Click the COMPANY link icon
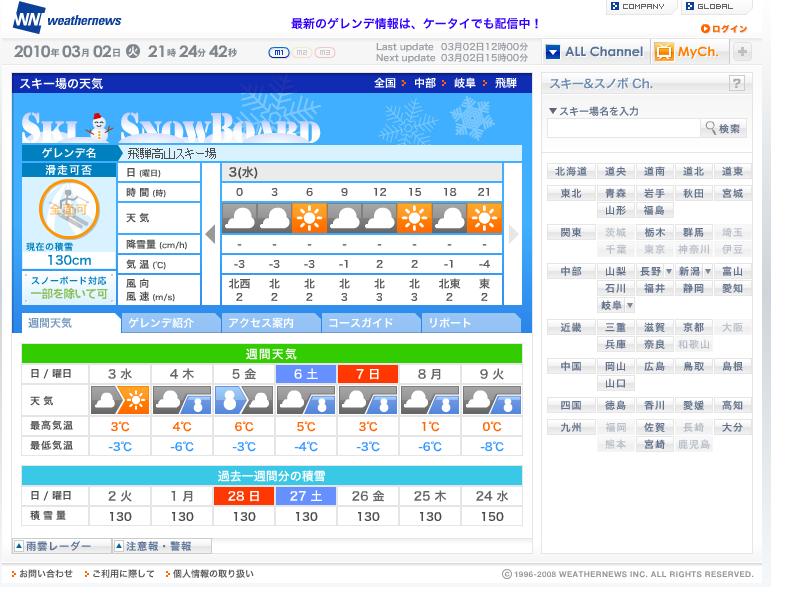800x600 pixels. click(615, 6)
